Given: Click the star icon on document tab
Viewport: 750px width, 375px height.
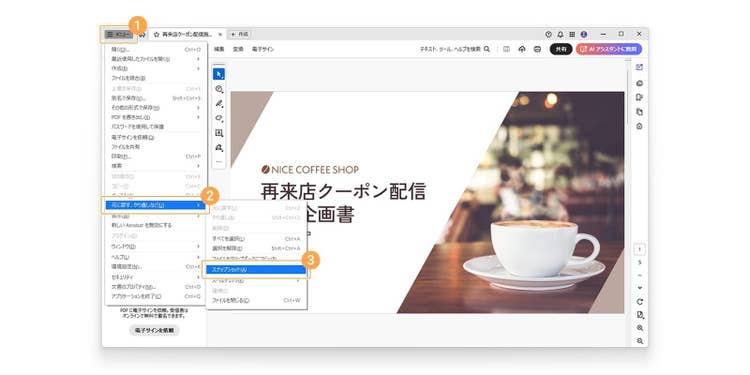Looking at the screenshot, I should [x=156, y=34].
